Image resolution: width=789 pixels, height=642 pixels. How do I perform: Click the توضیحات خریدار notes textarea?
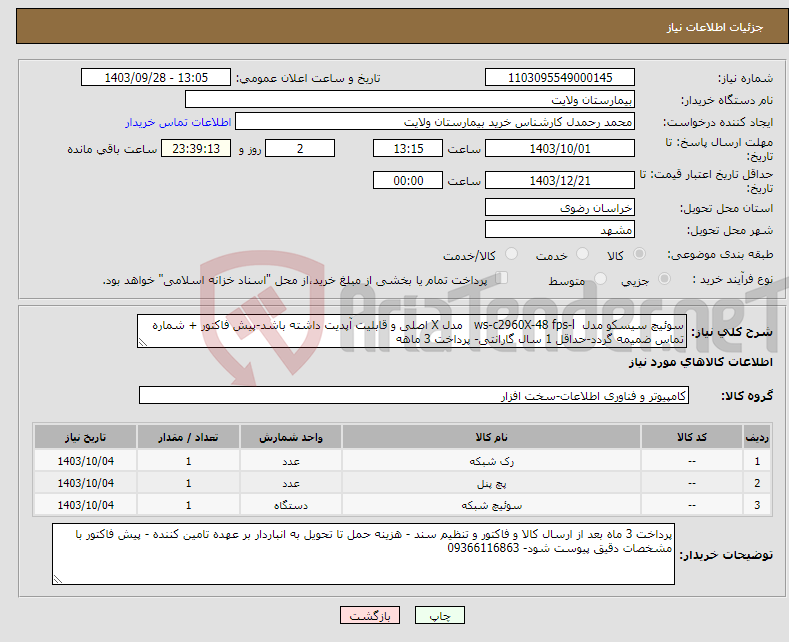pos(363,554)
